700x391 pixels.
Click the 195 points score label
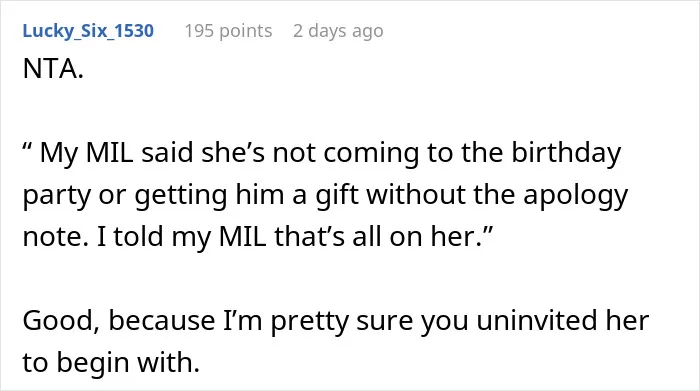click(x=228, y=31)
